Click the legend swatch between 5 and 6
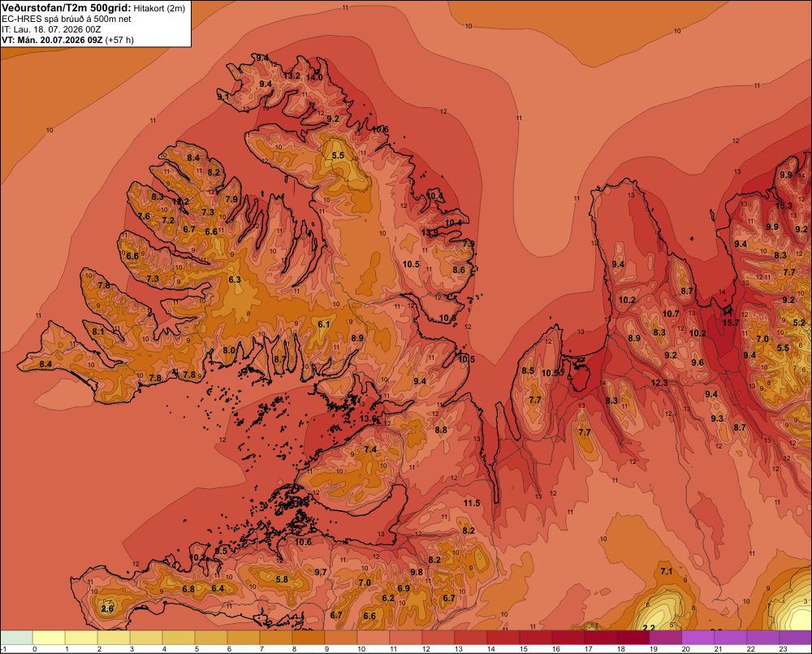This screenshot has height=654, width=812. click(x=211, y=638)
